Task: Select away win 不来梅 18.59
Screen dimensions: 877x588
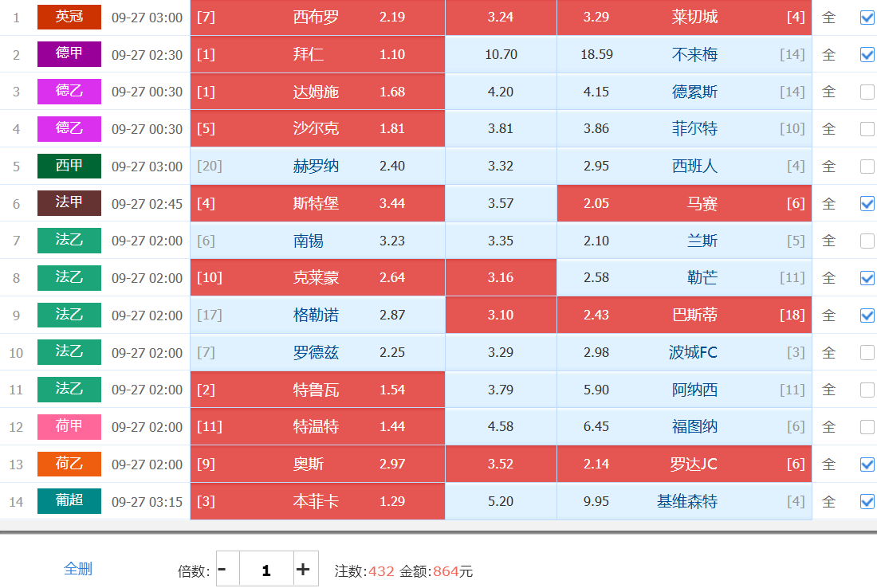Action: [685, 54]
